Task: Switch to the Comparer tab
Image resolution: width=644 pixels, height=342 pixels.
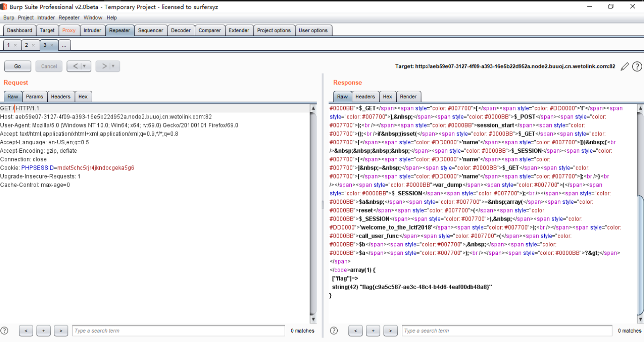Action: click(210, 30)
